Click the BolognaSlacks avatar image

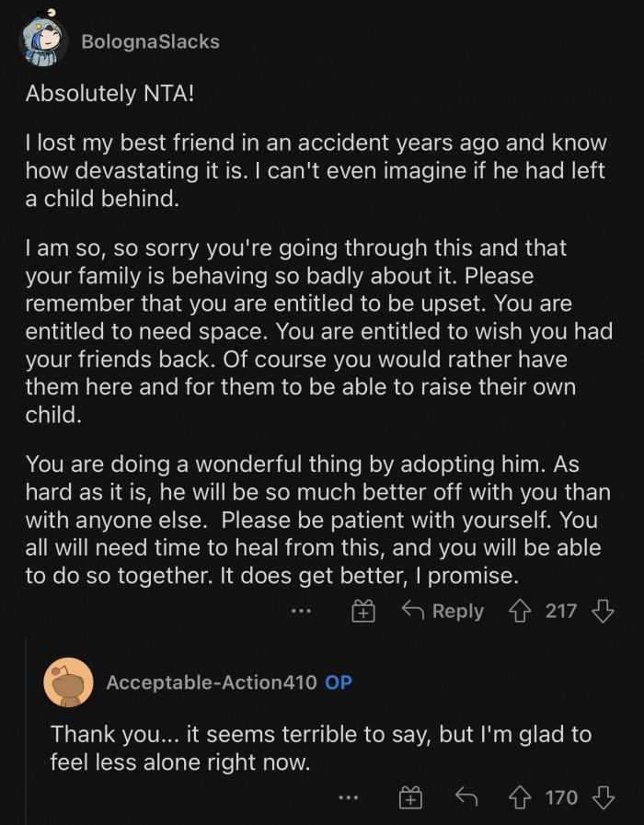point(43,41)
